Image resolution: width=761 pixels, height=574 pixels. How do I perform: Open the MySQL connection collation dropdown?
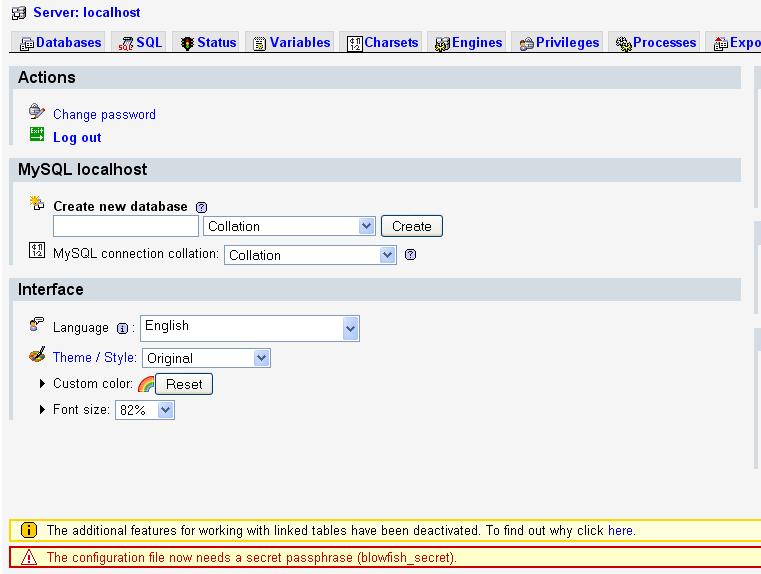(x=311, y=255)
